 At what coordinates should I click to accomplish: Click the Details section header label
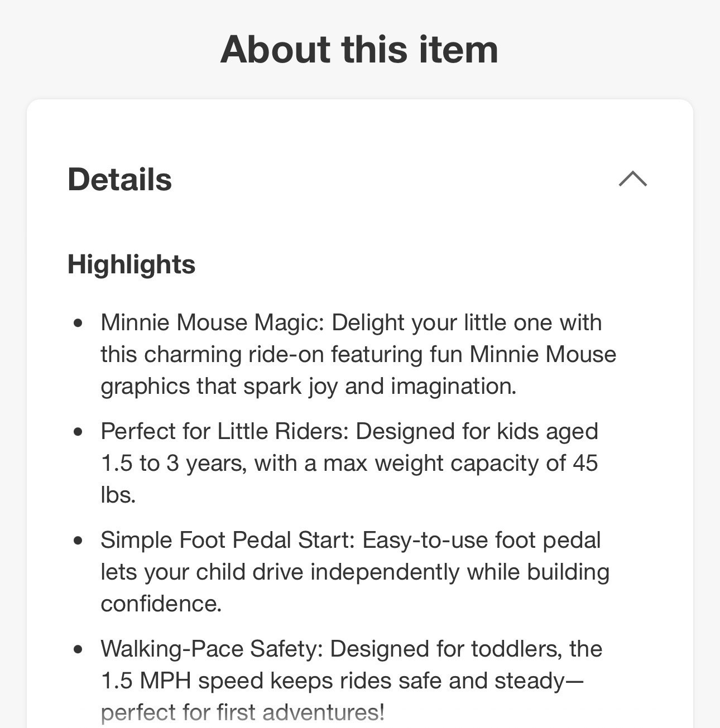tap(119, 179)
